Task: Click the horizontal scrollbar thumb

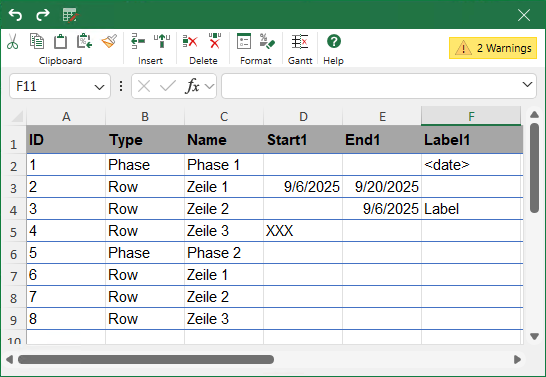Action: pyautogui.click(x=146, y=359)
